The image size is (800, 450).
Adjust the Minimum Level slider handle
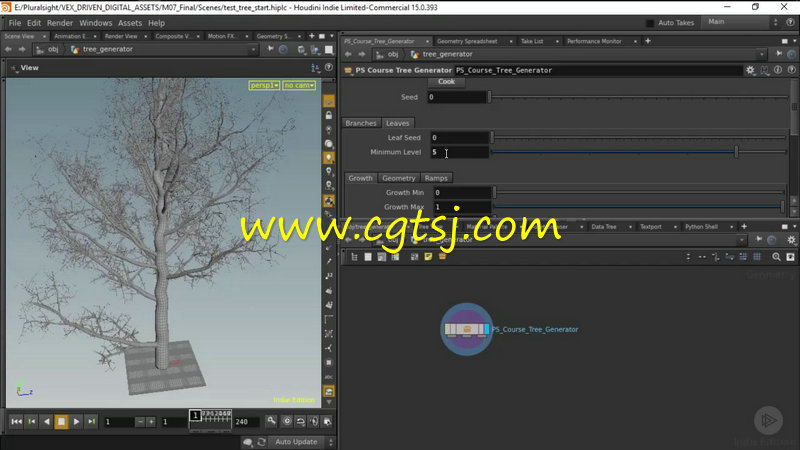pyautogui.click(x=736, y=152)
